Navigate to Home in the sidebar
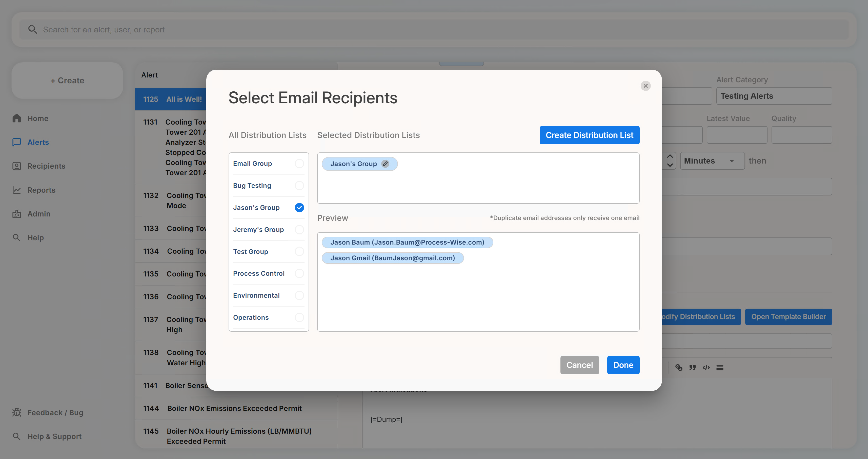Viewport: 868px width, 459px height. [37, 118]
